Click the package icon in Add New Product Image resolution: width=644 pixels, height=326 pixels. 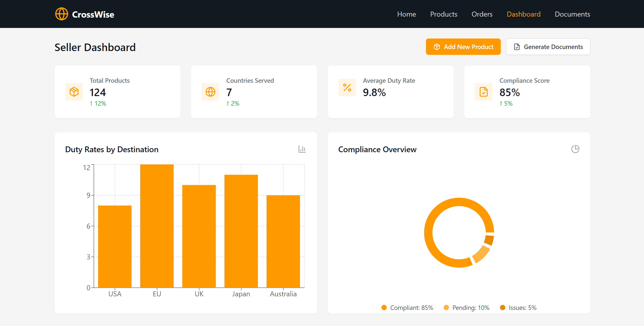tap(437, 47)
